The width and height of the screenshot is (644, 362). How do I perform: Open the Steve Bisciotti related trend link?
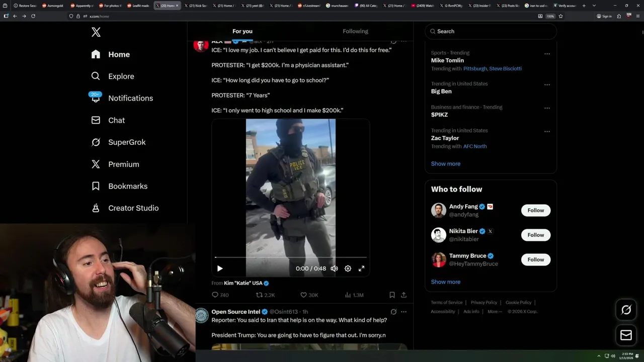click(x=505, y=68)
